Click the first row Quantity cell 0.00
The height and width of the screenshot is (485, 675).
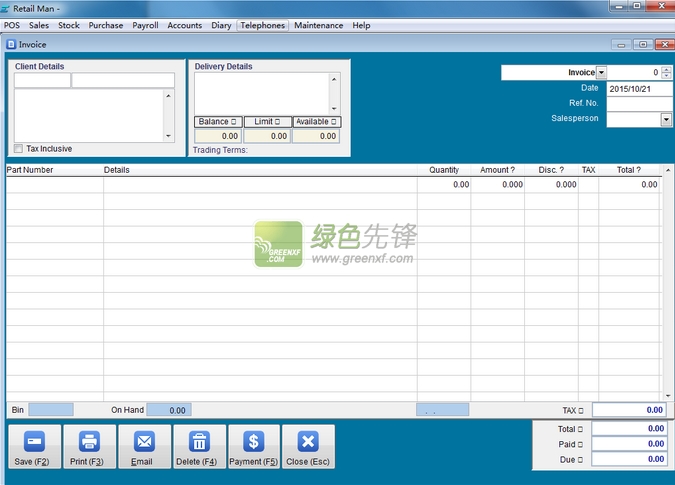tap(444, 185)
